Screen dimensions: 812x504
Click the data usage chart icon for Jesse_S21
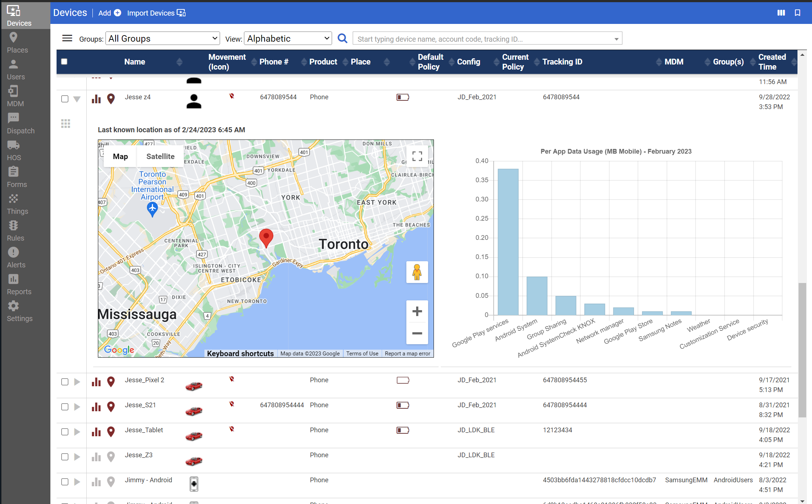(96, 407)
